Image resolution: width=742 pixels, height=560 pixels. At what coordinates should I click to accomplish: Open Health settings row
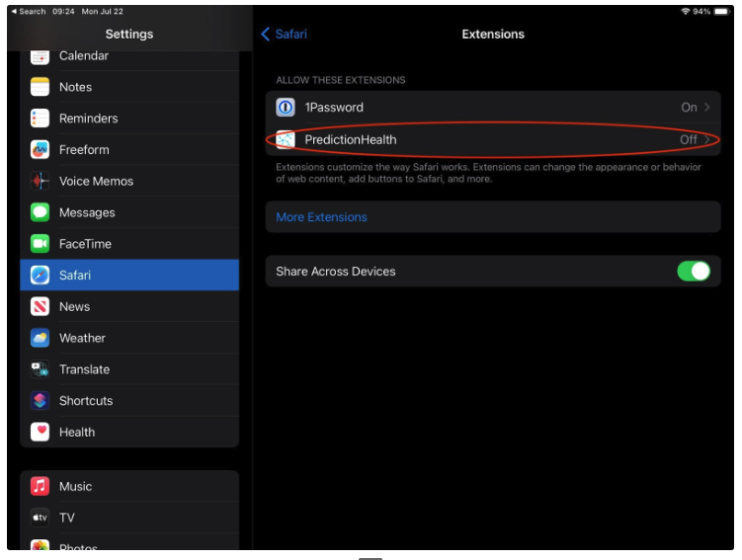(x=129, y=432)
